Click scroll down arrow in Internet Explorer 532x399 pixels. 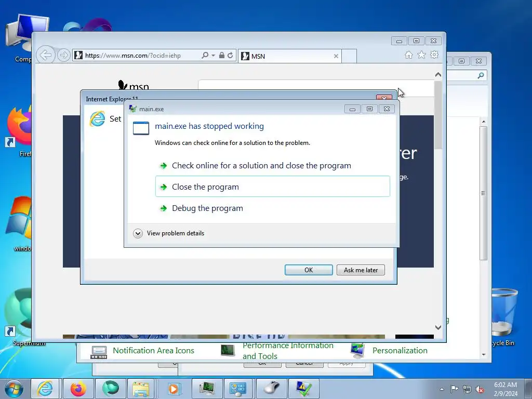438,327
